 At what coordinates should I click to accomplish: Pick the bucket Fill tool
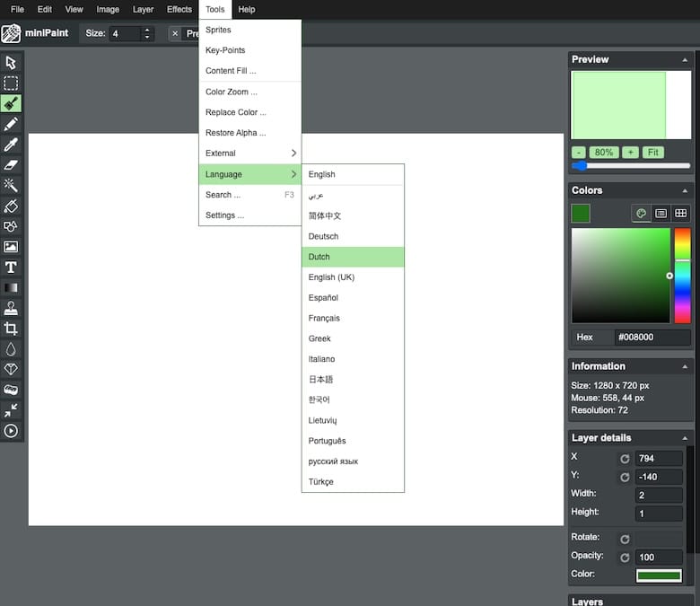click(x=11, y=206)
